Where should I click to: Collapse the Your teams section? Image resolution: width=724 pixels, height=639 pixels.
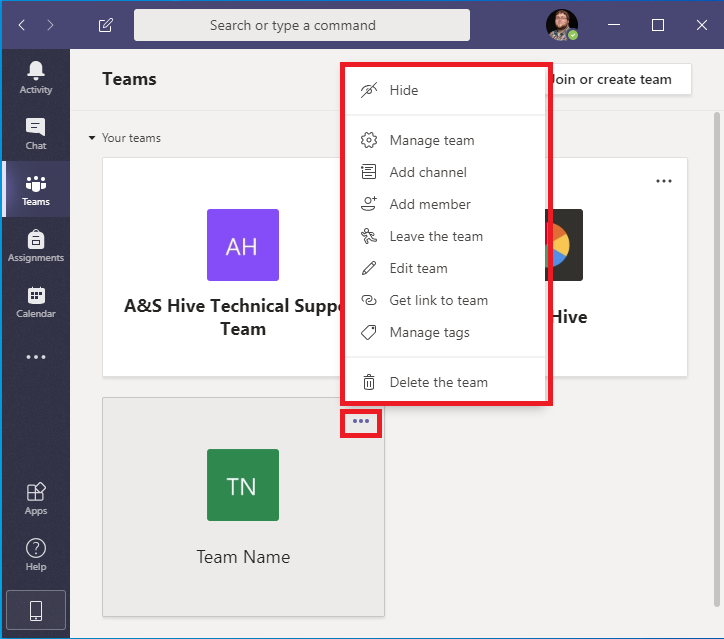pyautogui.click(x=92, y=138)
